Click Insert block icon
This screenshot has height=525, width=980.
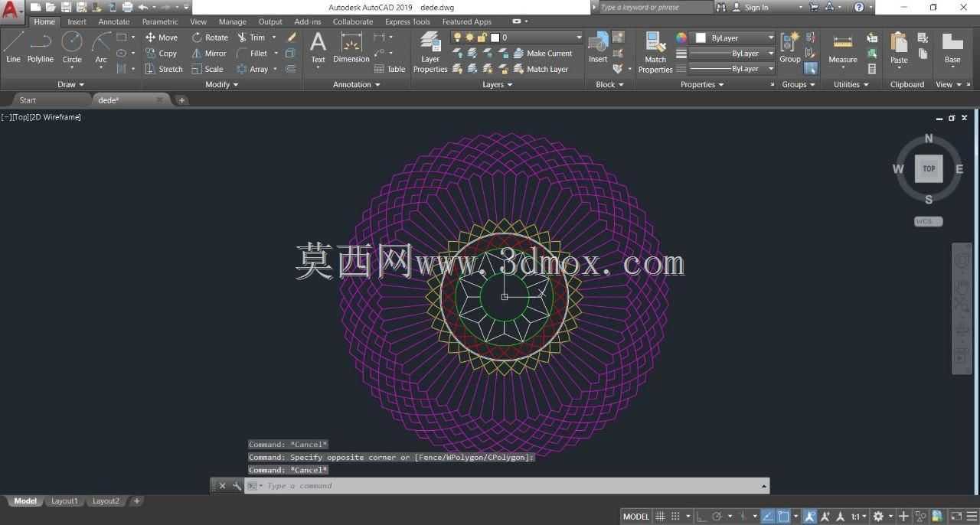tap(598, 47)
